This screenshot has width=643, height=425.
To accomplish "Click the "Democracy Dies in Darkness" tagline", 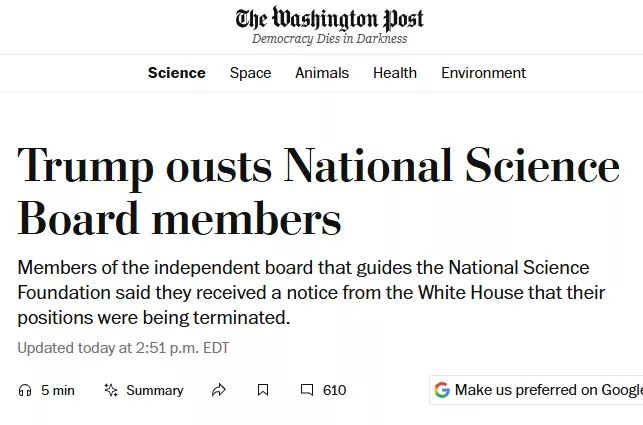I will tap(329, 39).
